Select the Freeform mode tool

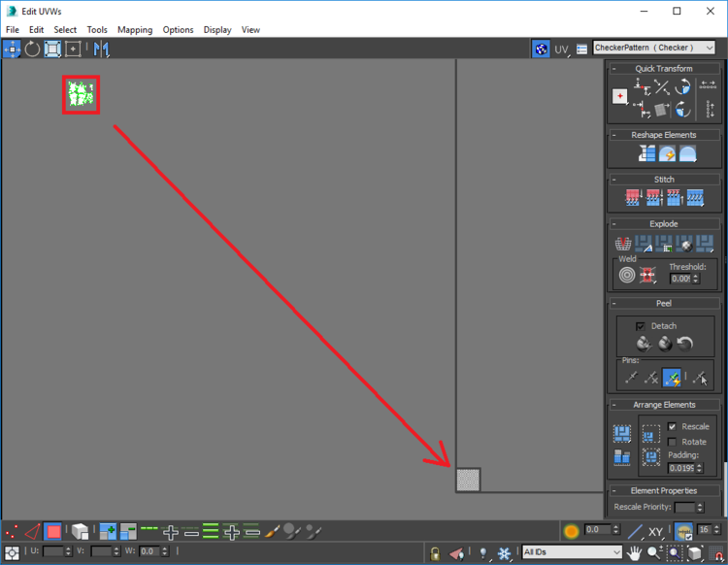pyautogui.click(x=73, y=49)
